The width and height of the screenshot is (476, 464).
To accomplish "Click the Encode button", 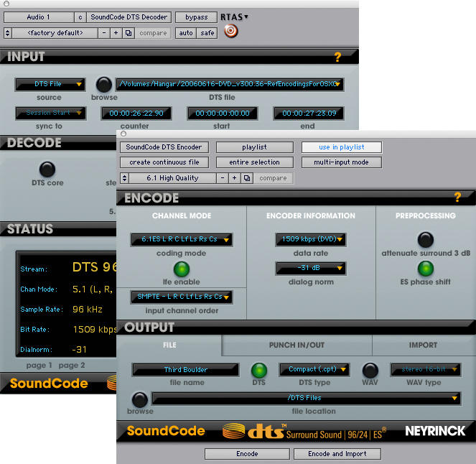I will pos(247,454).
